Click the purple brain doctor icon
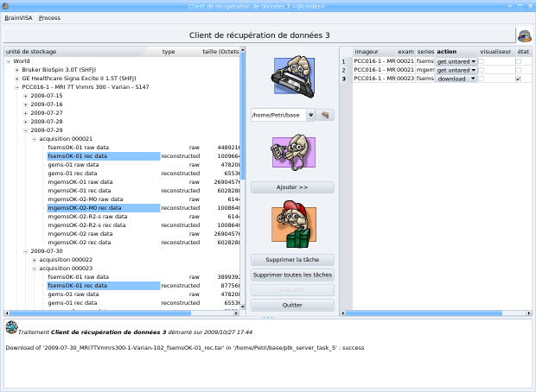The width and height of the screenshot is (536, 392). pos(291,153)
